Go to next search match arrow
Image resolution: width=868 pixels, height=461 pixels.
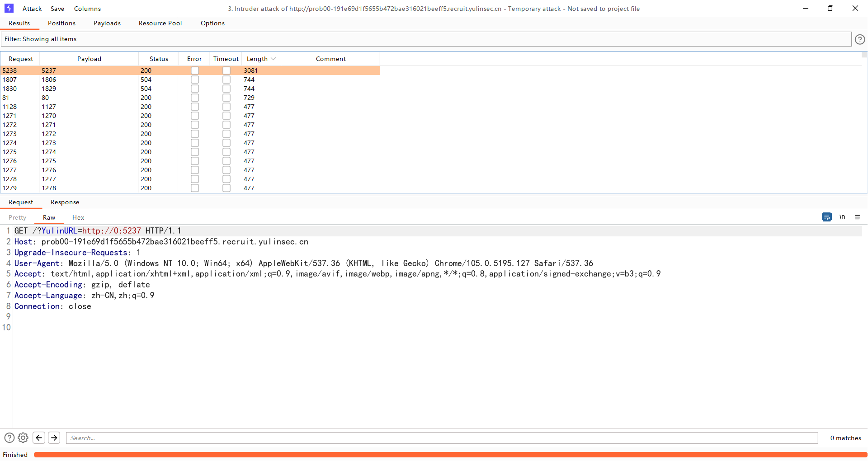[x=54, y=437]
